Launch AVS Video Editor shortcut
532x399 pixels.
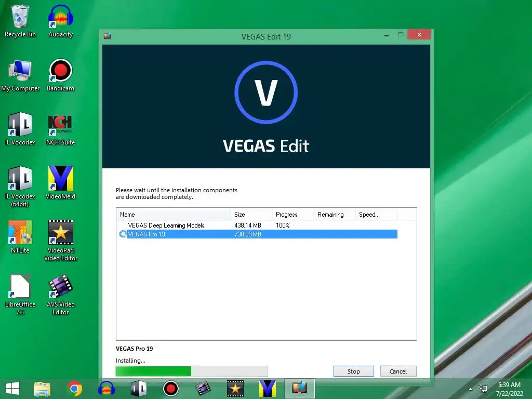pyautogui.click(x=60, y=295)
